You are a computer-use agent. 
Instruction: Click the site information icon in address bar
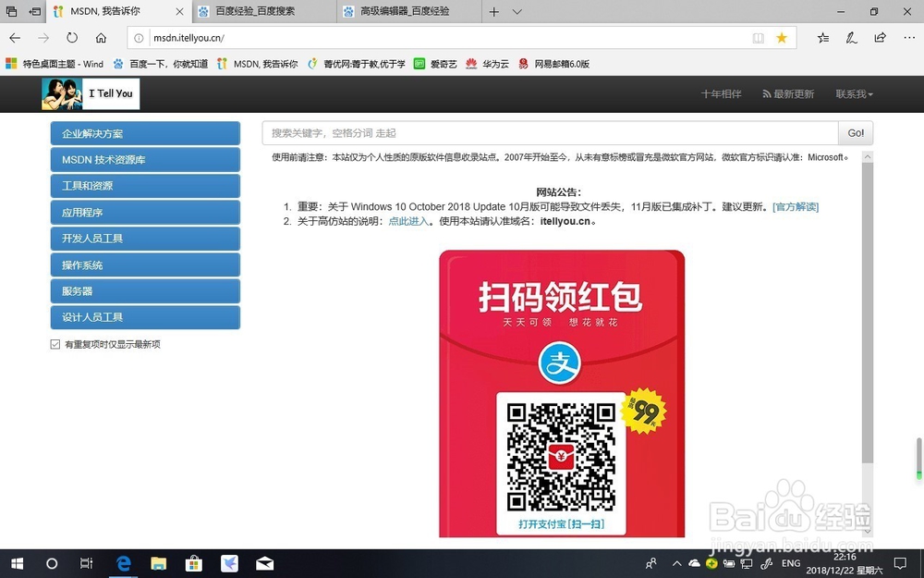[139, 38]
